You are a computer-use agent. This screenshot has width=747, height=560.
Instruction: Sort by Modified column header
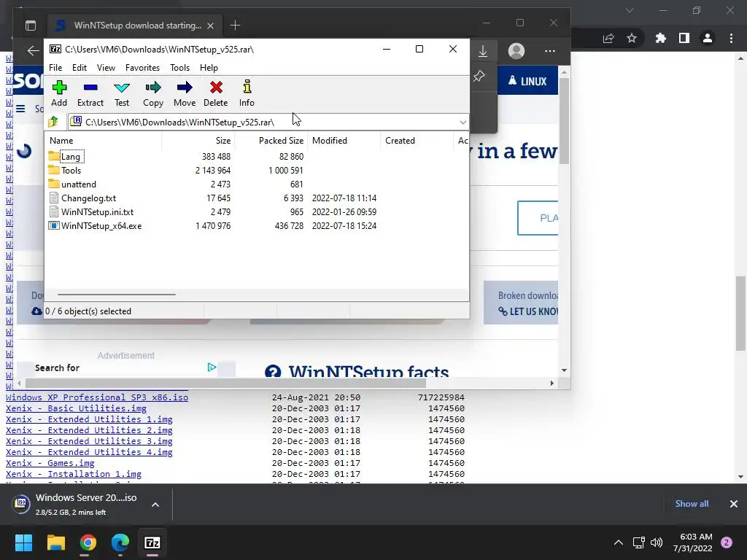(330, 141)
